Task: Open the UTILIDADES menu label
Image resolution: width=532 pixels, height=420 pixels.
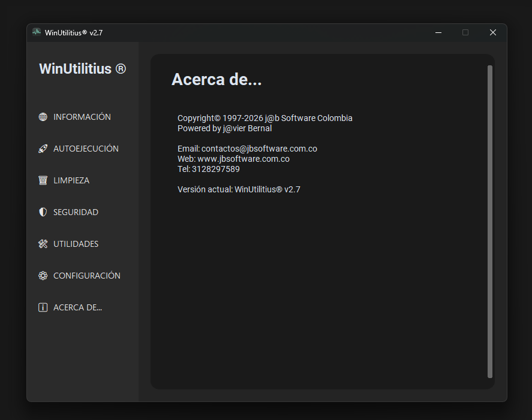Action: click(x=76, y=244)
